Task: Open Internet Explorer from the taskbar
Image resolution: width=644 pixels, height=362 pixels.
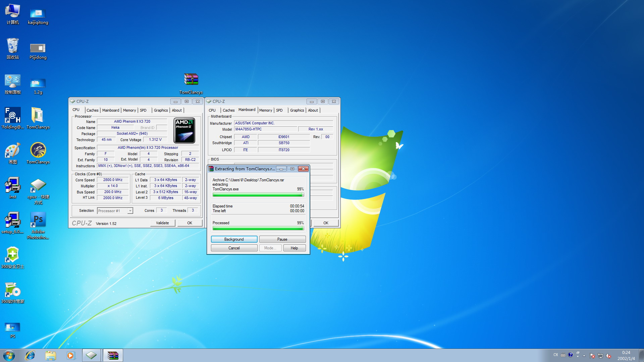Action: (x=30, y=355)
